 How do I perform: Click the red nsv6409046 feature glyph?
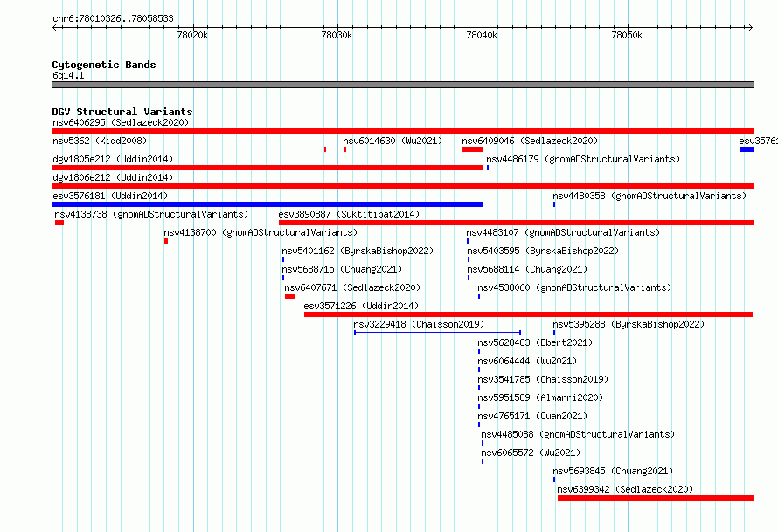pyautogui.click(x=473, y=149)
